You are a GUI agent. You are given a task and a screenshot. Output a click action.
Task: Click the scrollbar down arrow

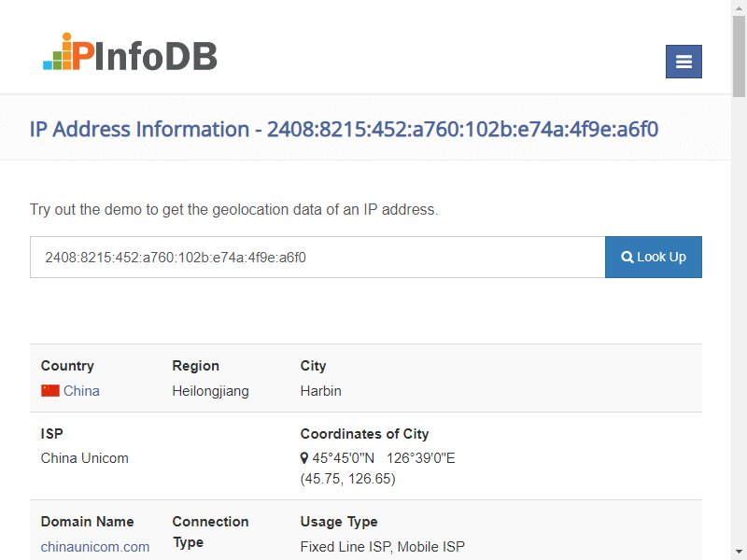[739, 553]
